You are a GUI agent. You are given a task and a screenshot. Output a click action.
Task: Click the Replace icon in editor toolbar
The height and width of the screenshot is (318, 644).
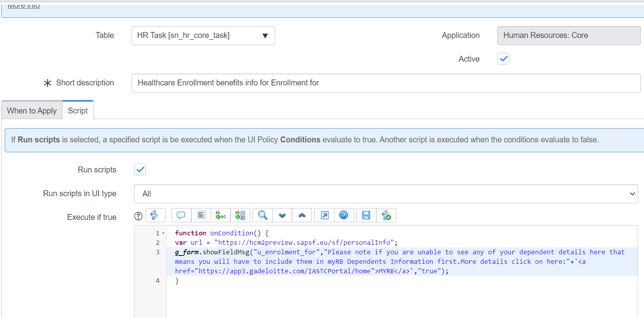coord(221,215)
